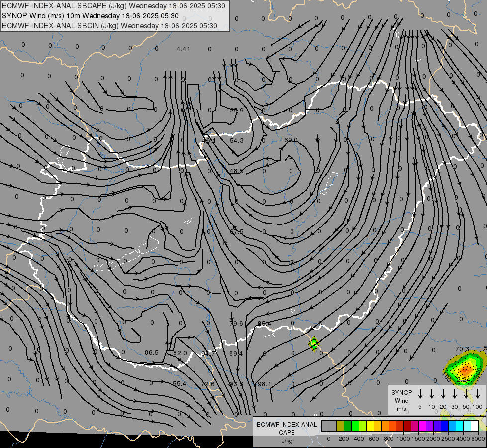This screenshot has height=448, width=487.
Task: Select the olive swatch in the CAPE legend
Action: click(340, 426)
